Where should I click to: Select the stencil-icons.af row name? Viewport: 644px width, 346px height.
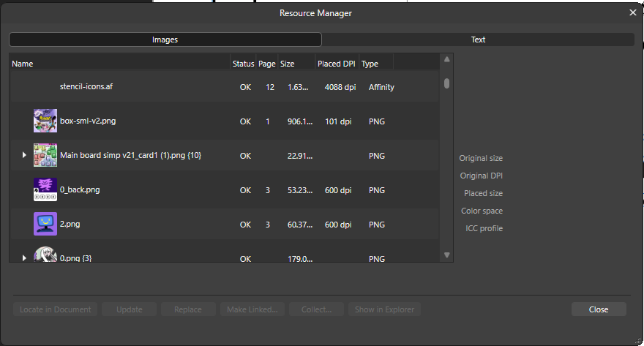pos(86,86)
